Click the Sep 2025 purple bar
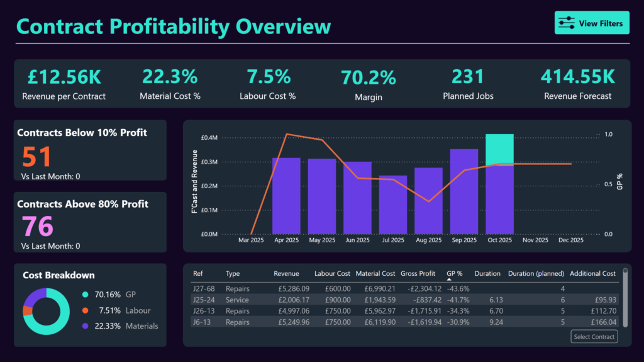644x362 pixels. tap(464, 191)
